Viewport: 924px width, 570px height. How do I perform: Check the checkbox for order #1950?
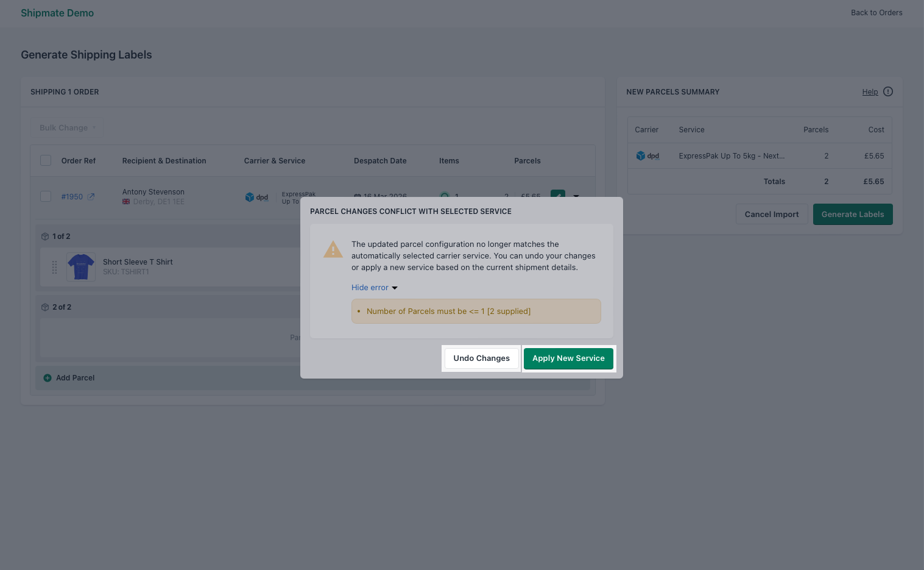point(46,196)
